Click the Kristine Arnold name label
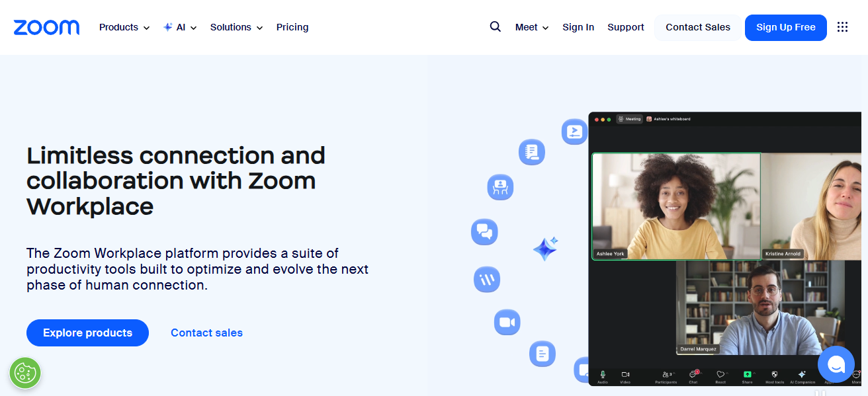Image resolution: width=868 pixels, height=396 pixels. [783, 254]
